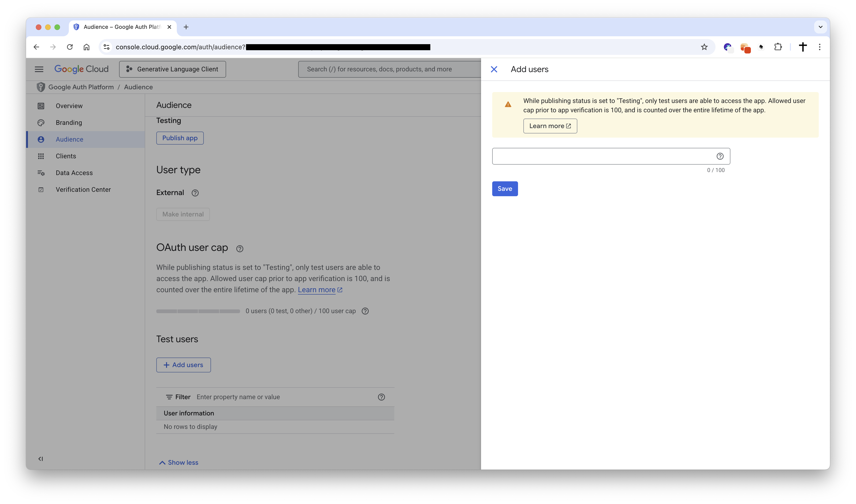Viewport: 856px width, 504px height.
Task: Focus the test user email input field
Action: [x=602, y=156]
